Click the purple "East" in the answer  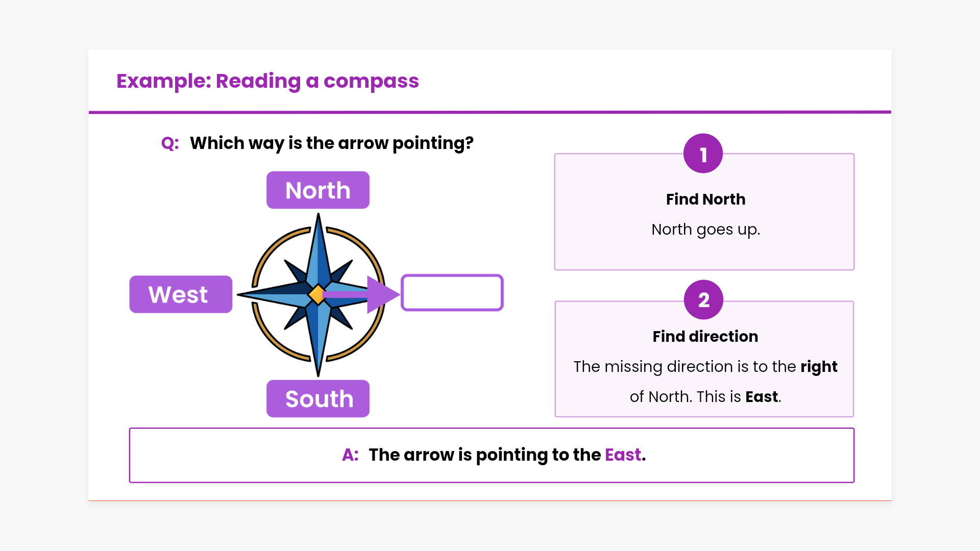pos(623,455)
